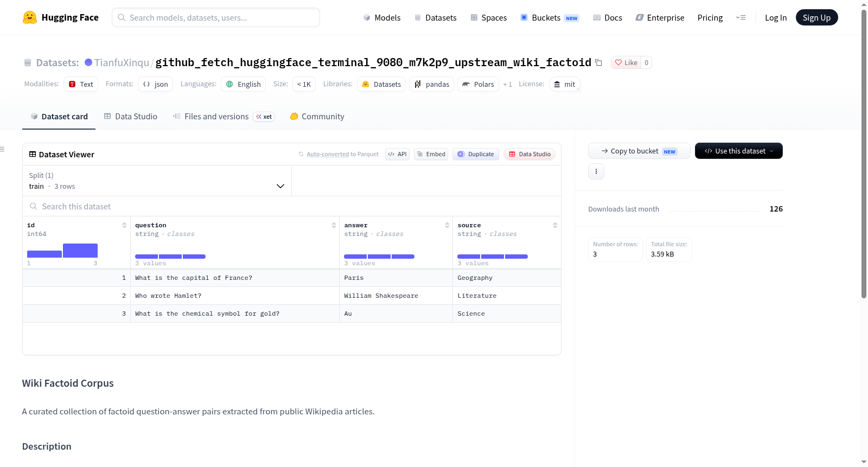Screen dimensions: 868x467
Task: Sort by id column arrows
Action: (x=124, y=225)
